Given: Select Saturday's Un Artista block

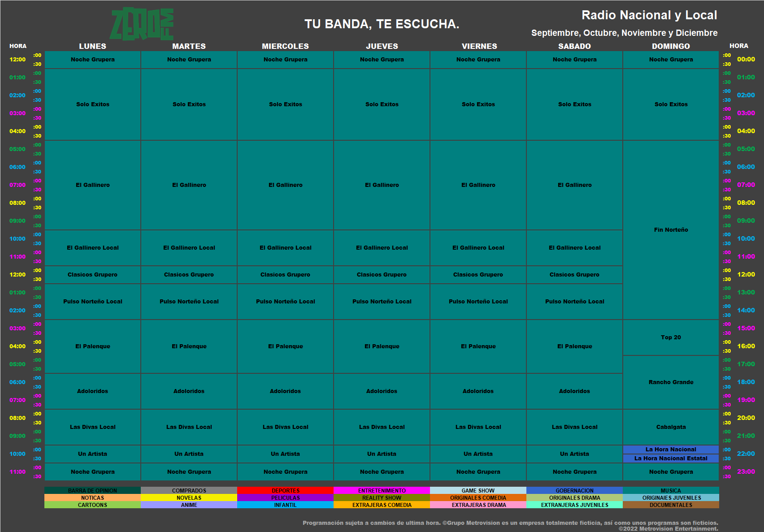Looking at the screenshot, I should (575, 454).
